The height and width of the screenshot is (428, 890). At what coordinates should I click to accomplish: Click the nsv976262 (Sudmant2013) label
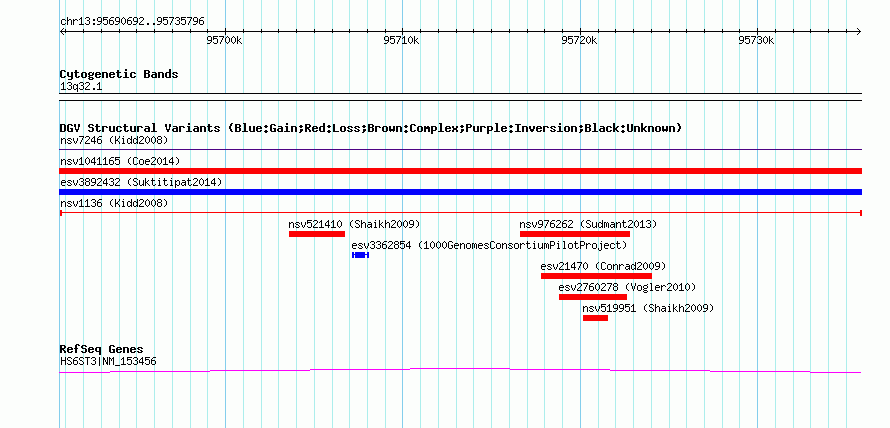tap(588, 224)
